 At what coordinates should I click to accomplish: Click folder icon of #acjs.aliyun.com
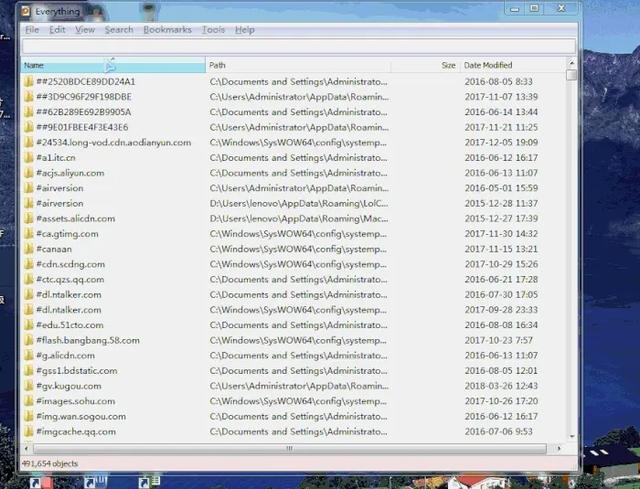[x=28, y=173]
